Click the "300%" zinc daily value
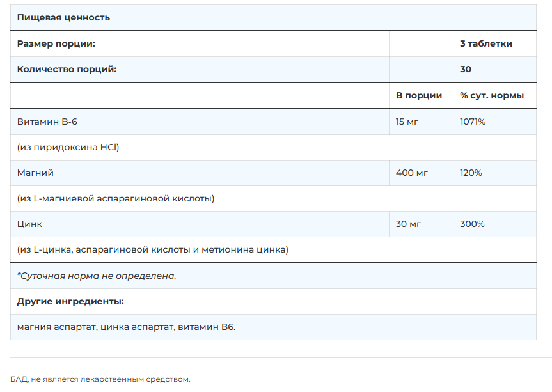The height and width of the screenshot is (392, 552). (x=472, y=224)
